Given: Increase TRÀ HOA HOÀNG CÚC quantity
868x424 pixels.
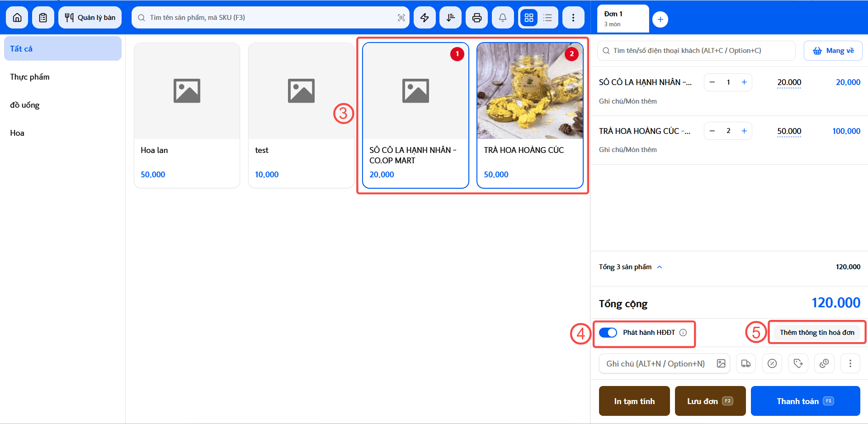Looking at the screenshot, I should (x=744, y=131).
